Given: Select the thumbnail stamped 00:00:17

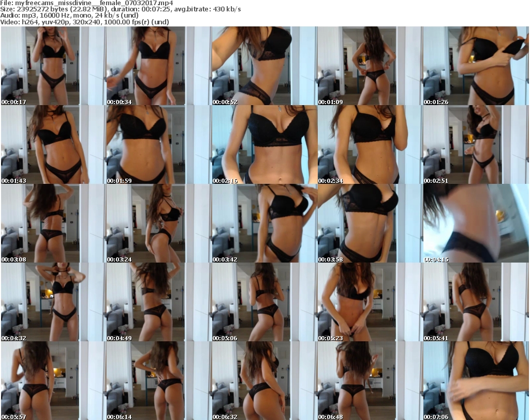Looking at the screenshot, I should coord(53,66).
